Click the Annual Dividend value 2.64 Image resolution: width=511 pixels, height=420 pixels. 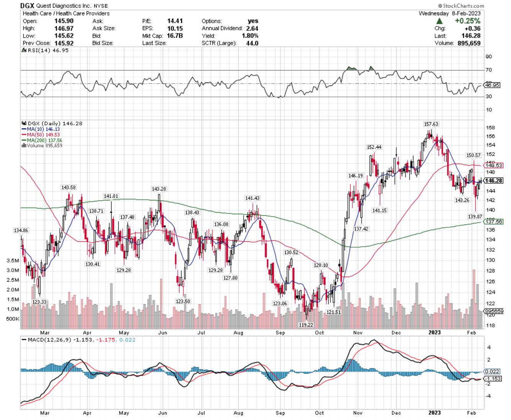[252, 28]
